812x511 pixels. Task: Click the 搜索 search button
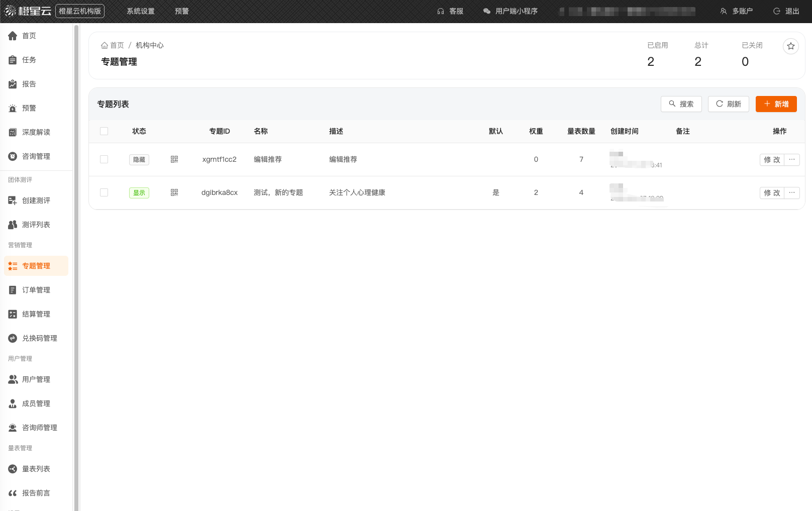(x=681, y=104)
